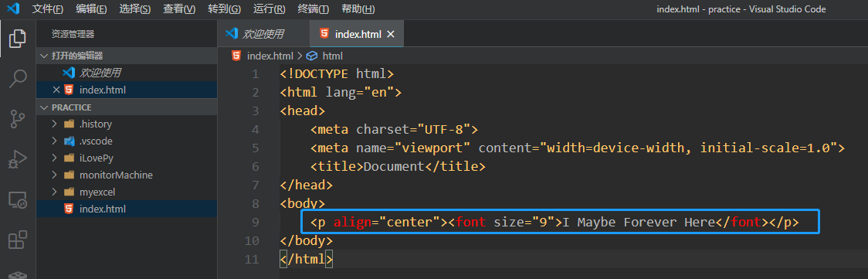This screenshot has width=868, height=279.
Task: Click the closing </body> tag
Action: pyautogui.click(x=307, y=241)
